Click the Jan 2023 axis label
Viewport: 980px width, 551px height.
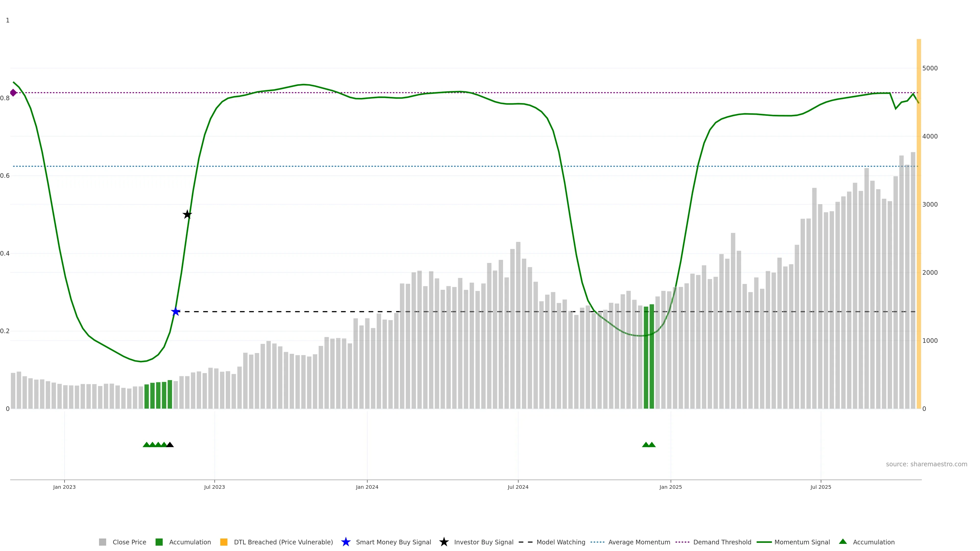[x=64, y=487]
